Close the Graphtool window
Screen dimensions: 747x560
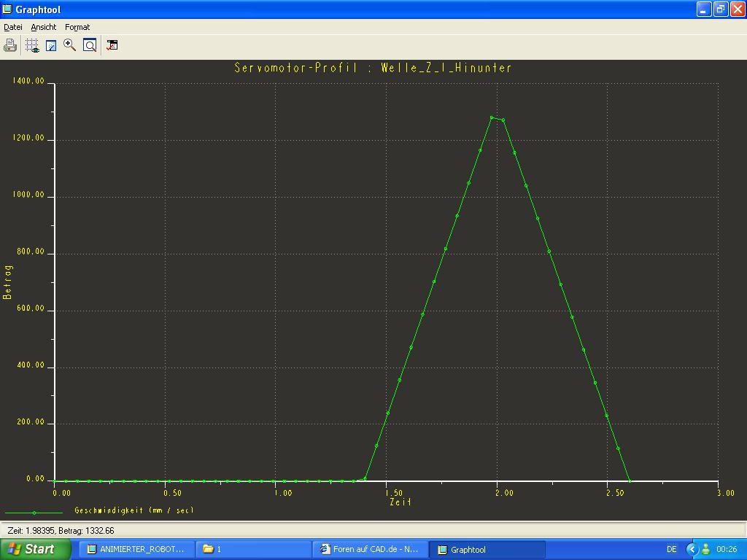(738, 9)
